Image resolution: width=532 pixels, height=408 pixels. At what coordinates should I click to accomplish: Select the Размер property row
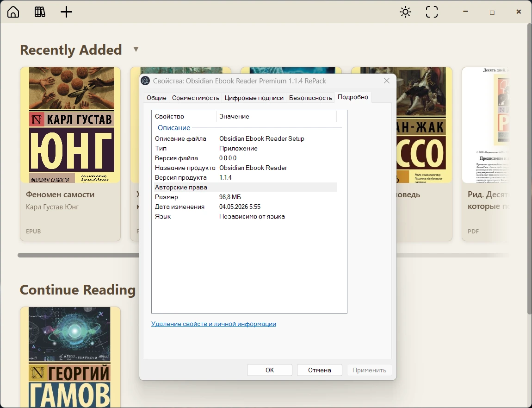coord(245,197)
